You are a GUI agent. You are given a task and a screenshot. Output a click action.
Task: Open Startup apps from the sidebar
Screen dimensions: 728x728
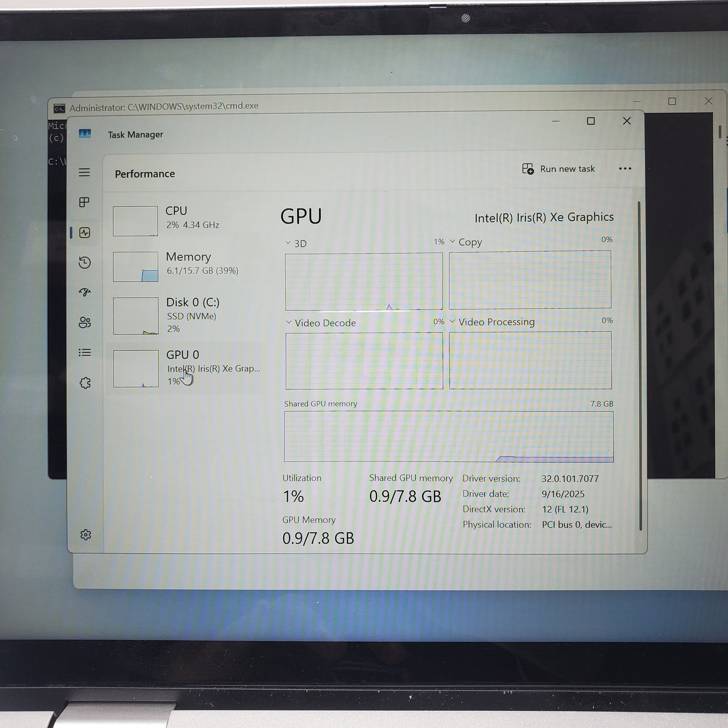85,292
